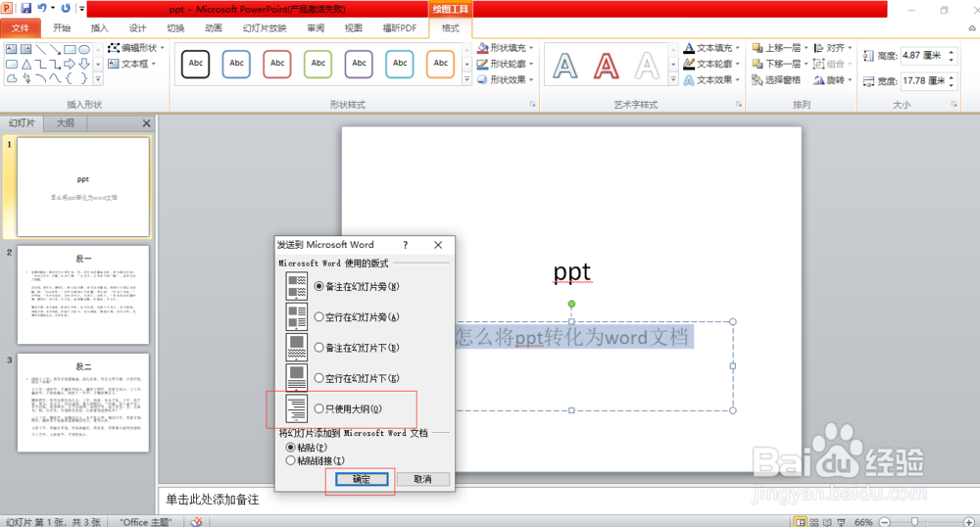
Task: Apply the orange outline Abc shape style
Action: [441, 64]
